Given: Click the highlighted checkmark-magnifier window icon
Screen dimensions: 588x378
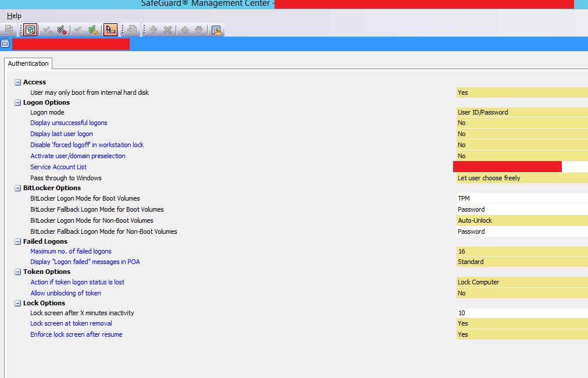Looking at the screenshot, I should click(30, 30).
